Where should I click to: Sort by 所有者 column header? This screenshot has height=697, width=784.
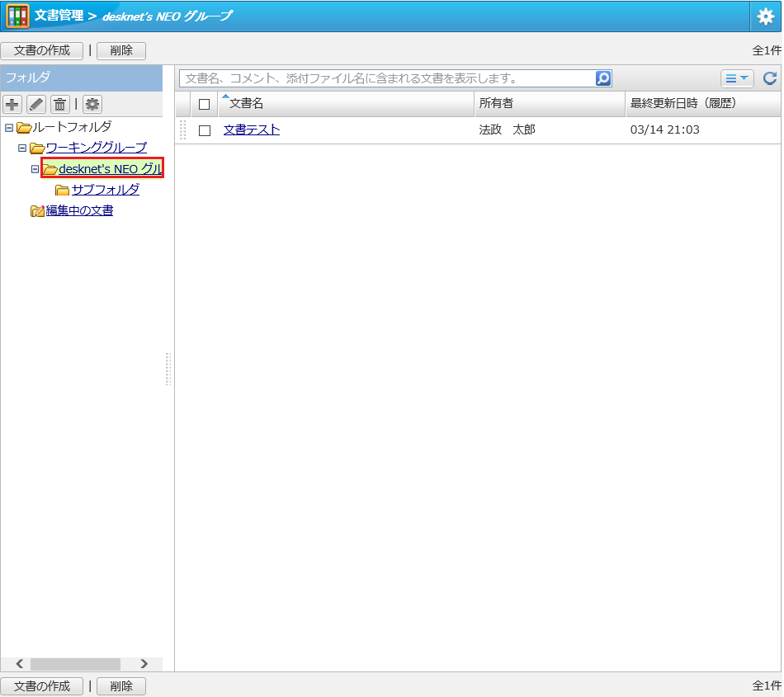[x=550, y=103]
